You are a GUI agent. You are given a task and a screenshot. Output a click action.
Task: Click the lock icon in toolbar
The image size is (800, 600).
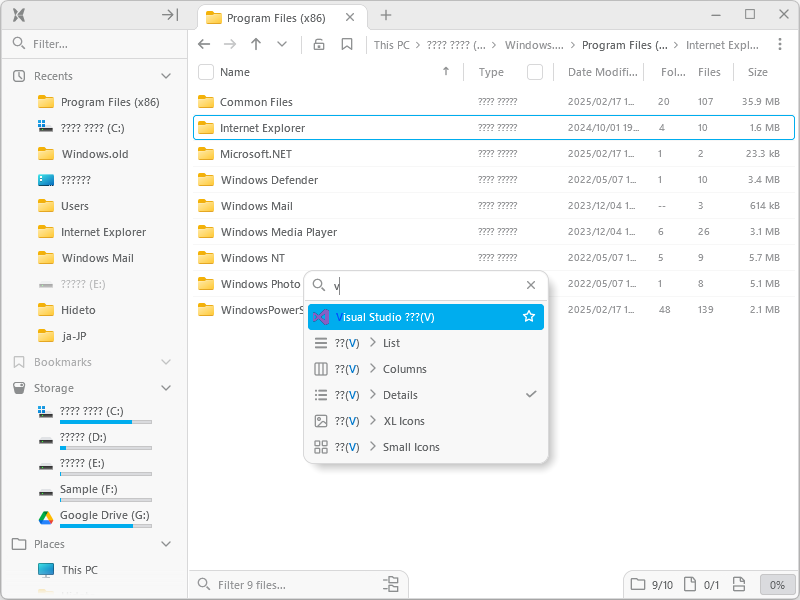tap(319, 44)
